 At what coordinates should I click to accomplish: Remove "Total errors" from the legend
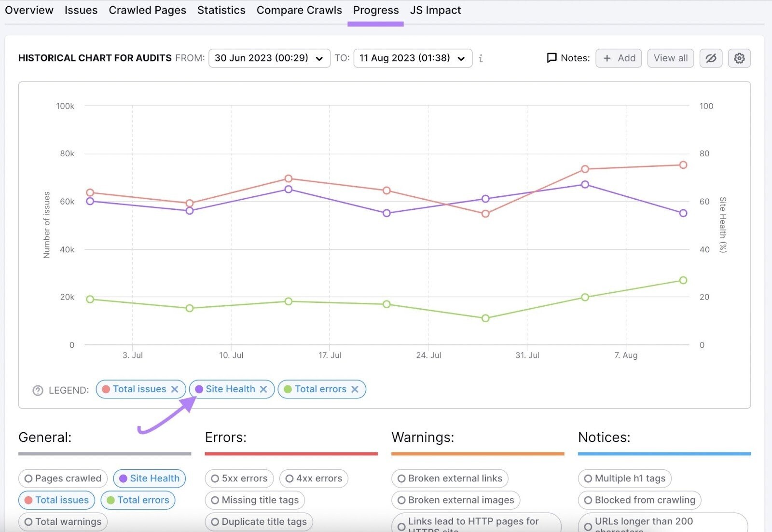(x=355, y=389)
